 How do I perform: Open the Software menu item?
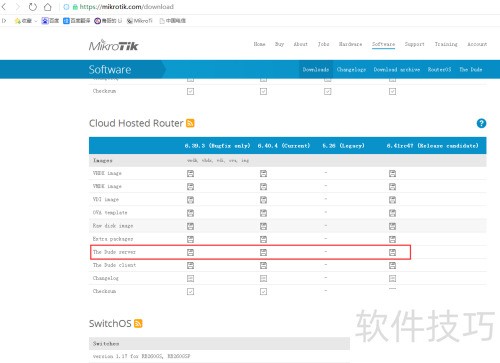[383, 44]
